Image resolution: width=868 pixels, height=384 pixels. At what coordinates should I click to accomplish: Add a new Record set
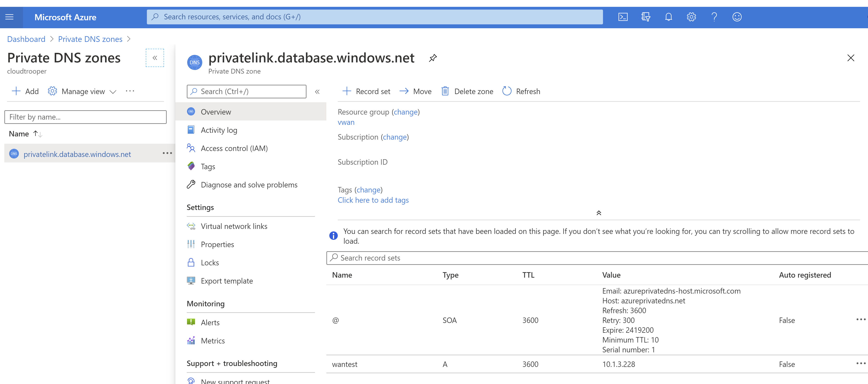366,91
